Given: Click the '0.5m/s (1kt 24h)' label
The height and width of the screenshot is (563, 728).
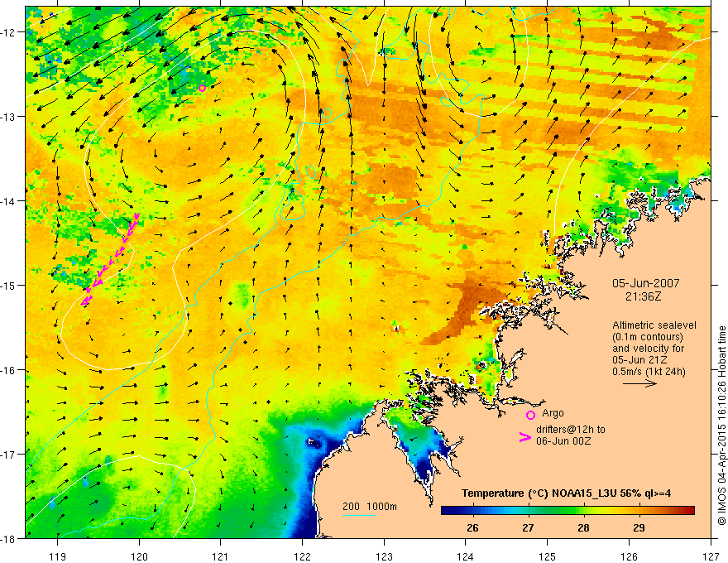Looking at the screenshot, I should click(x=649, y=372).
